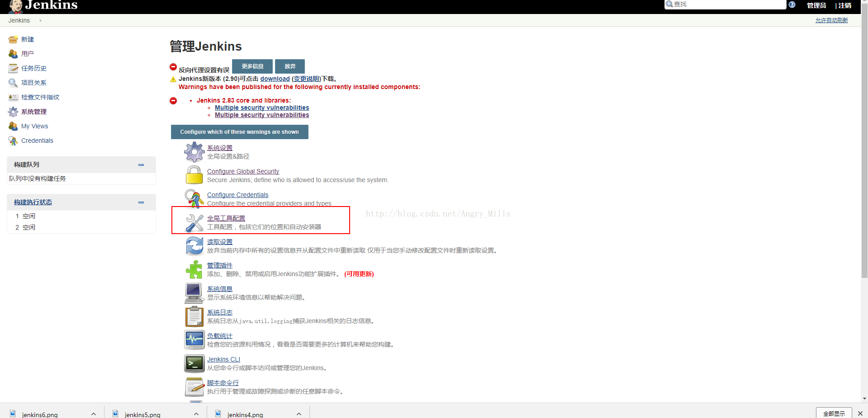Click the 构建执行状态 heading link
868x418 pixels.
[33, 202]
